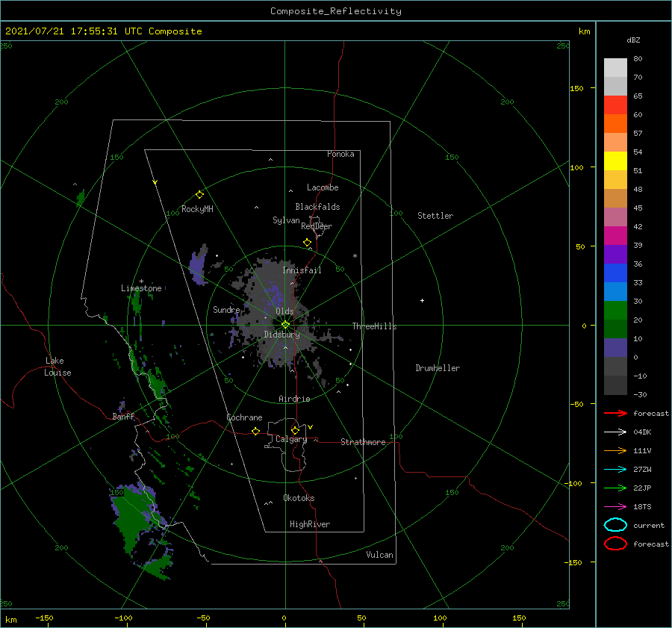Click the Stettler city label
This screenshot has width=672, height=628.
[435, 216]
